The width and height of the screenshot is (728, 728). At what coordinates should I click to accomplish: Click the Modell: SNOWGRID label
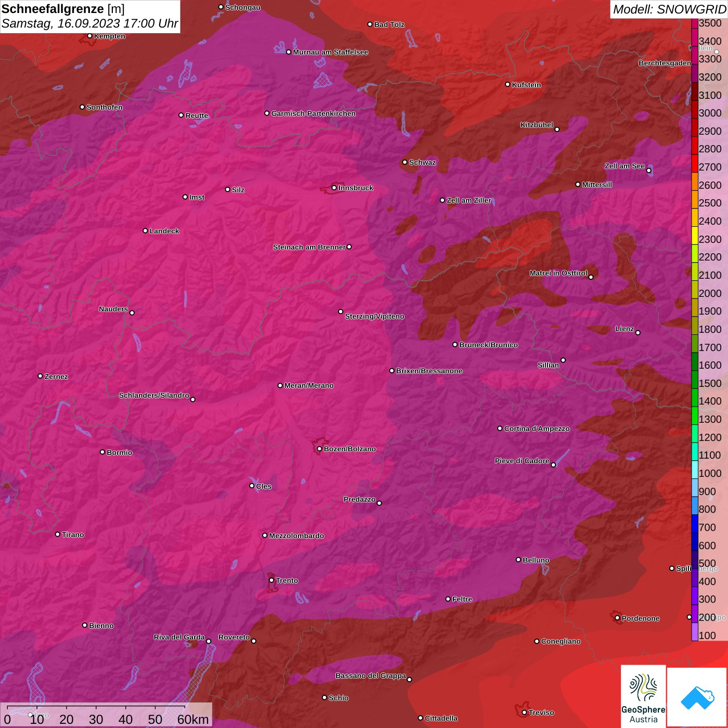[669, 9]
